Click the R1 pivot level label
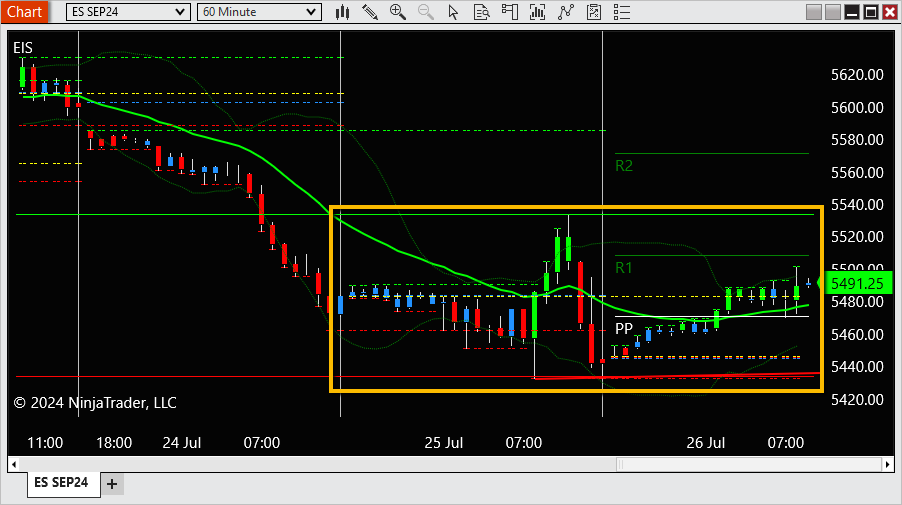 (624, 267)
